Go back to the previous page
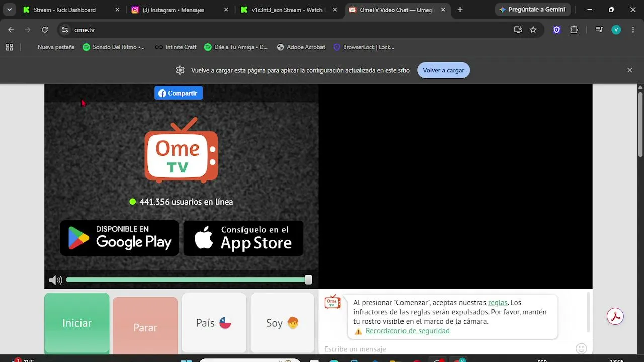The width and height of the screenshot is (644, 362). point(11,30)
